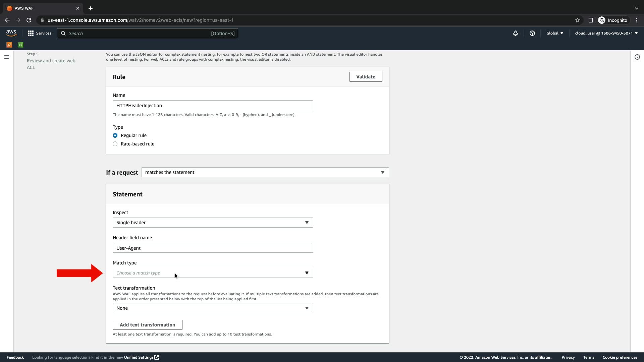Open the Inspect Single header dropdown
The height and width of the screenshot is (362, 644).
(x=213, y=223)
